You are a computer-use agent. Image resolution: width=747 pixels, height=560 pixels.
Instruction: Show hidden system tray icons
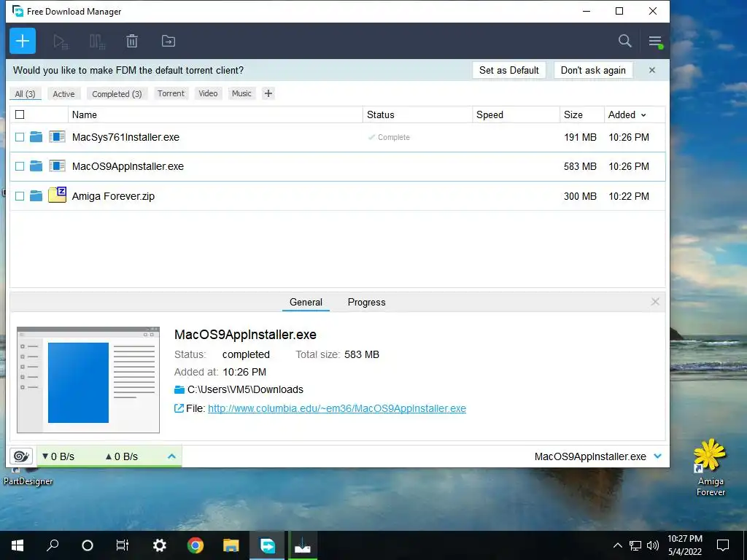(x=617, y=545)
